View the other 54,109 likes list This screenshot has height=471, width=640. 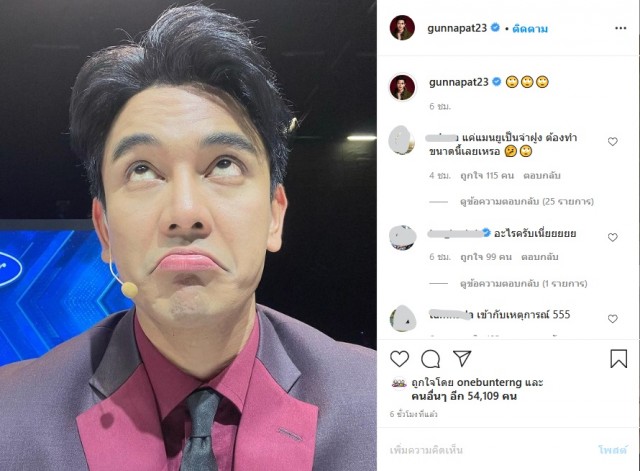pyautogui.click(x=464, y=396)
